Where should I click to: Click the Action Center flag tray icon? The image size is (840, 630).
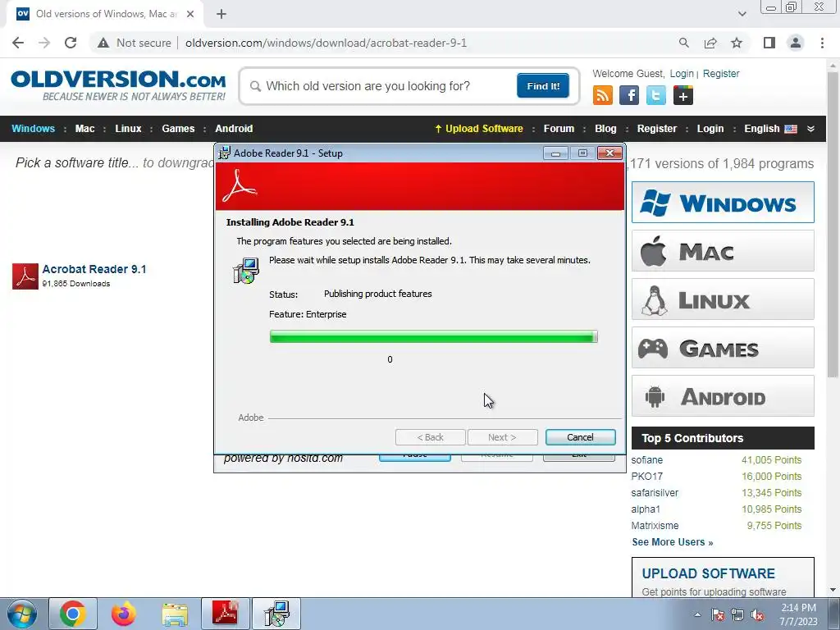pos(718,614)
